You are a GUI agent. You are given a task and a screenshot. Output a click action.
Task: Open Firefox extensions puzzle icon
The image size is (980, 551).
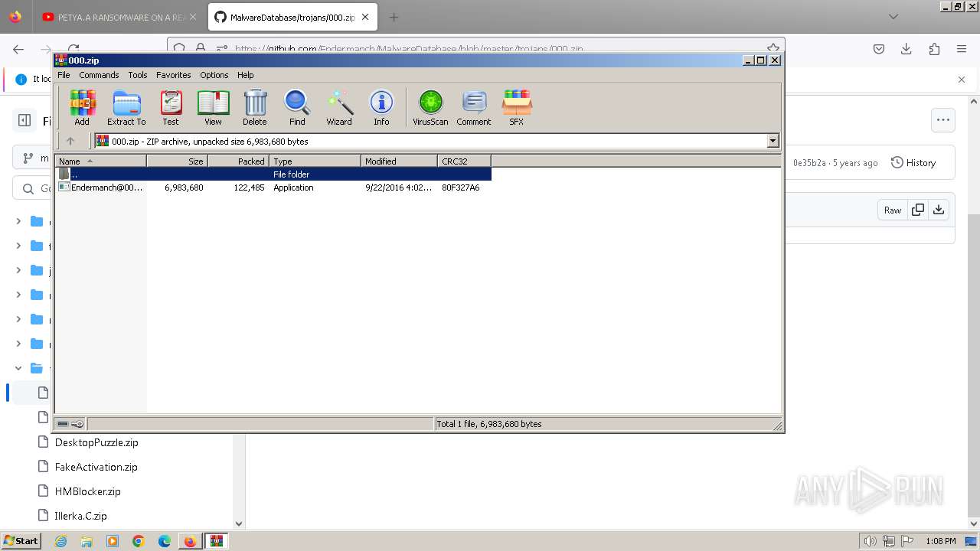coord(934,49)
